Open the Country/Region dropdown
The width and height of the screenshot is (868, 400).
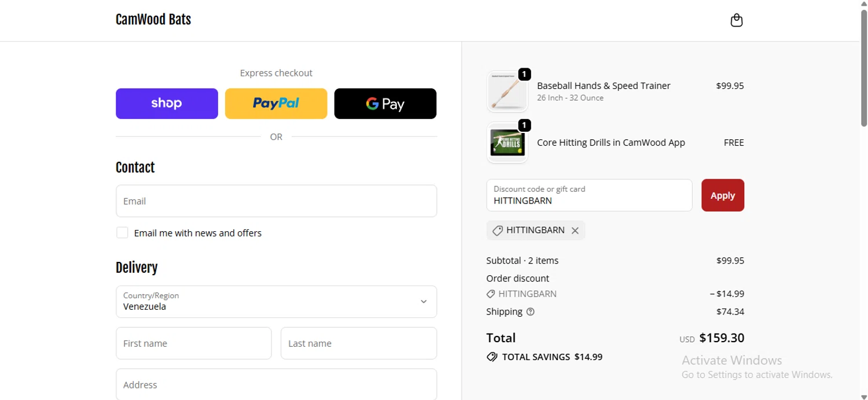tap(276, 302)
